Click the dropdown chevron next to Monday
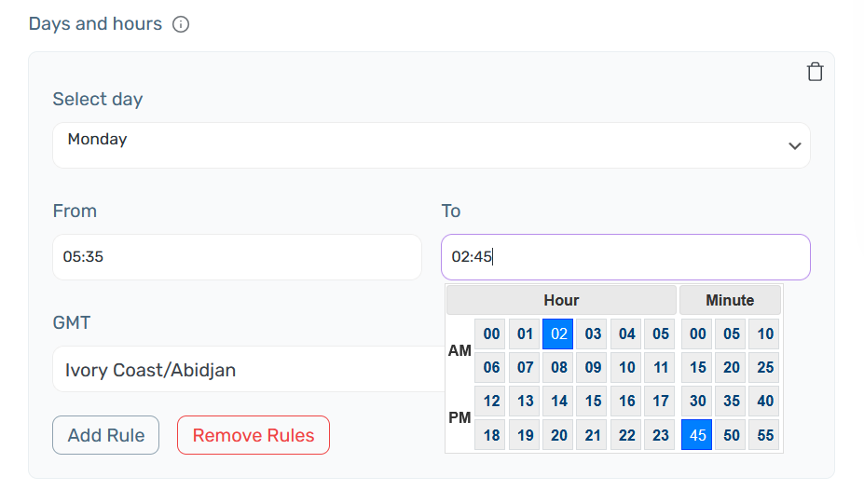The width and height of the screenshot is (864, 504). coord(794,146)
